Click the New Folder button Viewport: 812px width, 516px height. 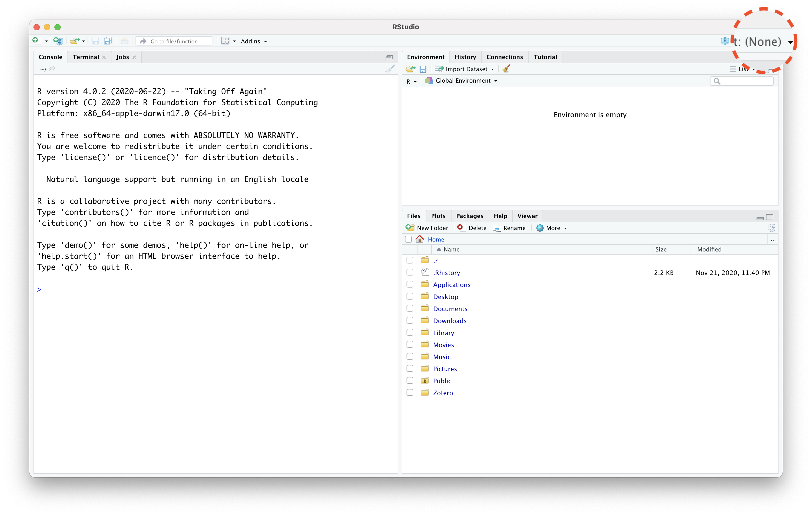coord(427,228)
